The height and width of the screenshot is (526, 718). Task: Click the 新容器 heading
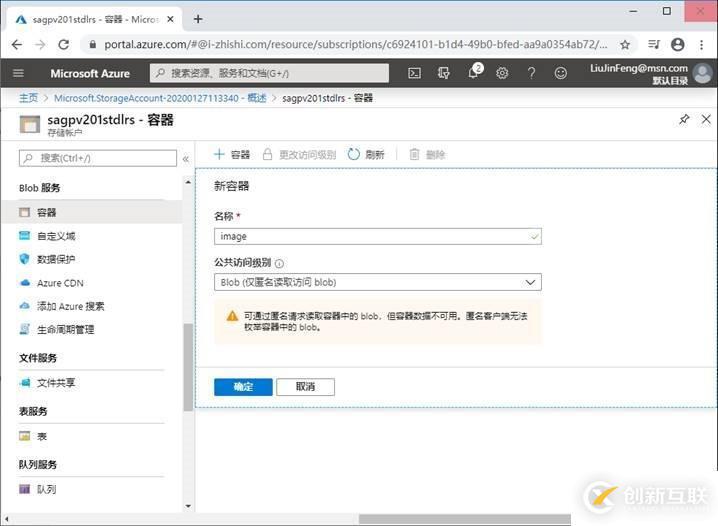click(231, 186)
